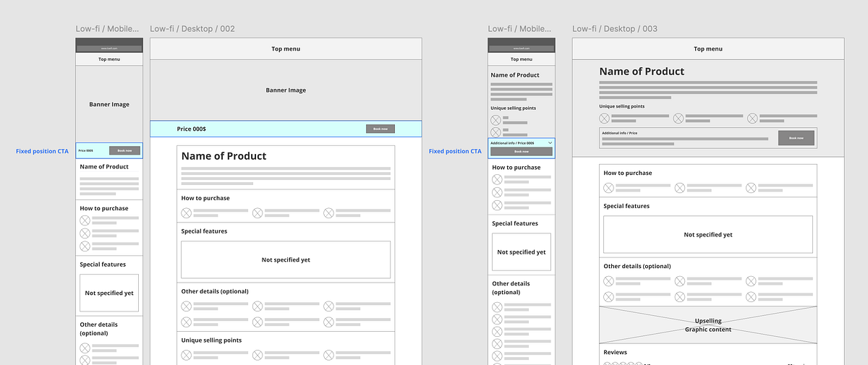
Task: Click Not specified yet box in Desktop 003
Action: (x=708, y=235)
